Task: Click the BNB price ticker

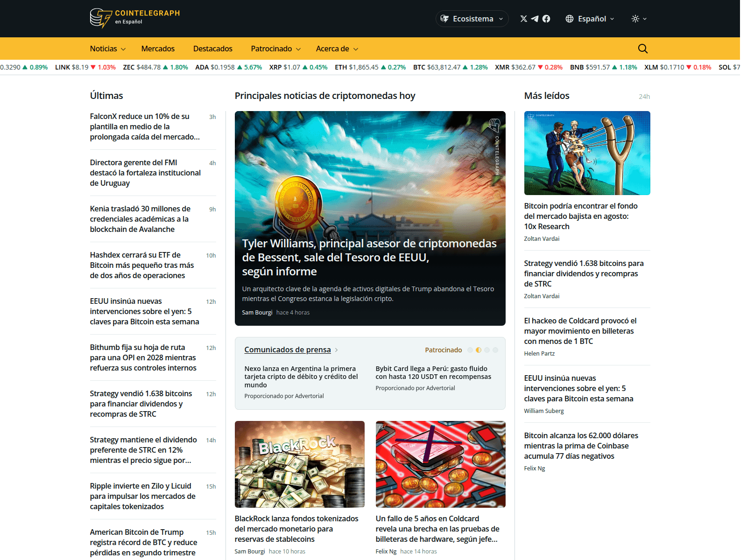Action: pos(604,67)
